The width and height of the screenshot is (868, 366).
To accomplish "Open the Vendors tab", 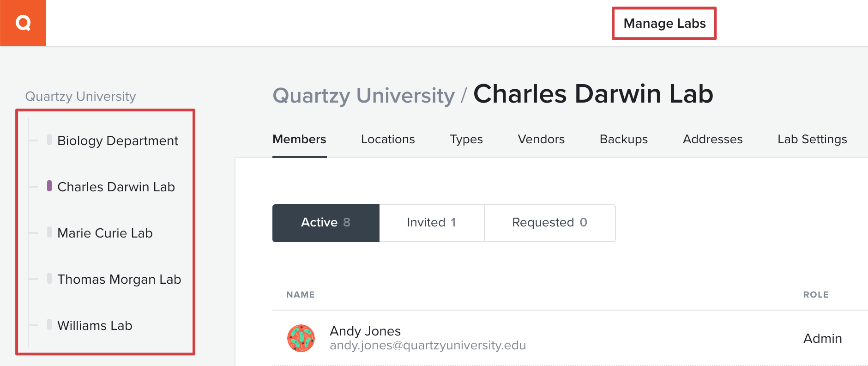I will [x=541, y=139].
